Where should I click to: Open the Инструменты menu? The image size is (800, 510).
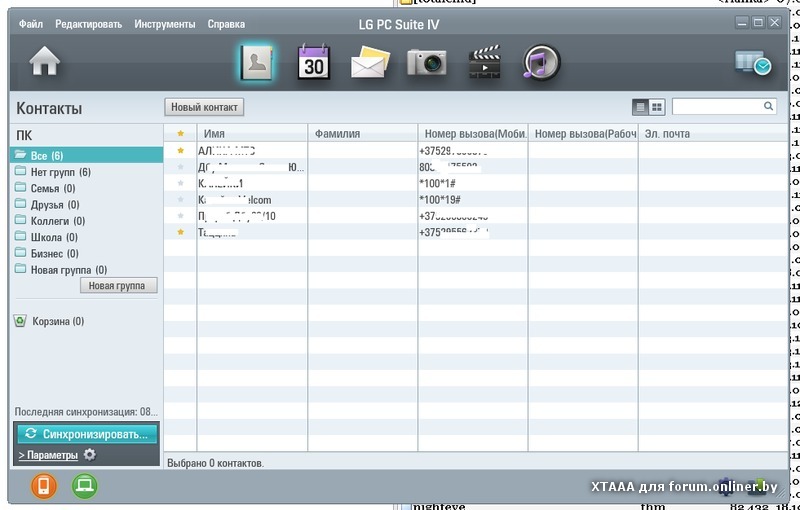[165, 24]
